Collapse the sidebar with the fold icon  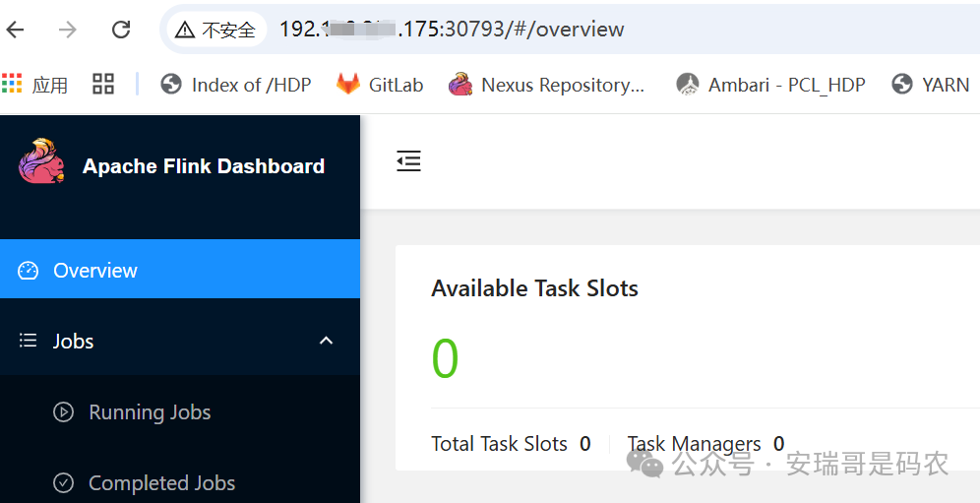[x=408, y=161]
